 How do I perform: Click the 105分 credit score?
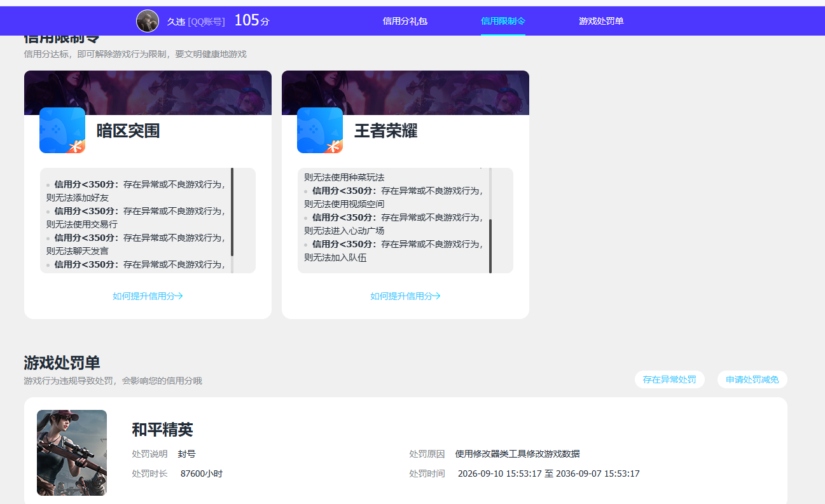pos(252,20)
